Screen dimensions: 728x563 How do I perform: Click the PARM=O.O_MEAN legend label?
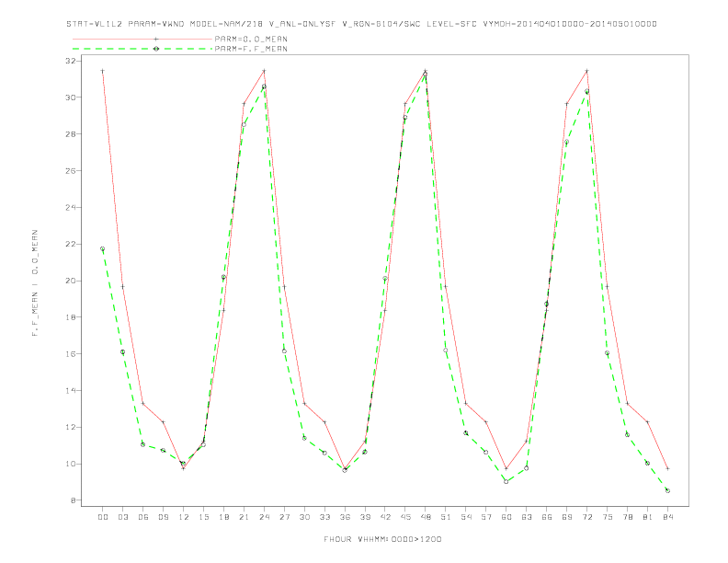click(x=251, y=39)
